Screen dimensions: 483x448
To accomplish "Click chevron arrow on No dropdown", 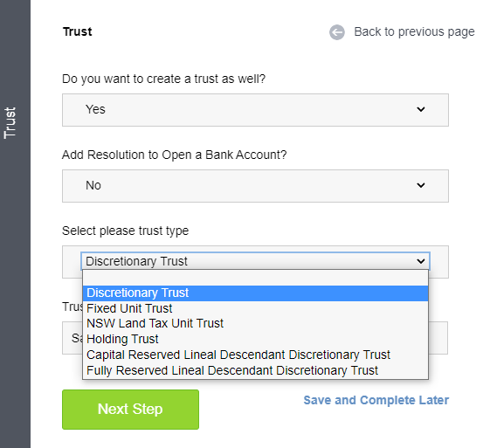I will coord(420,185).
